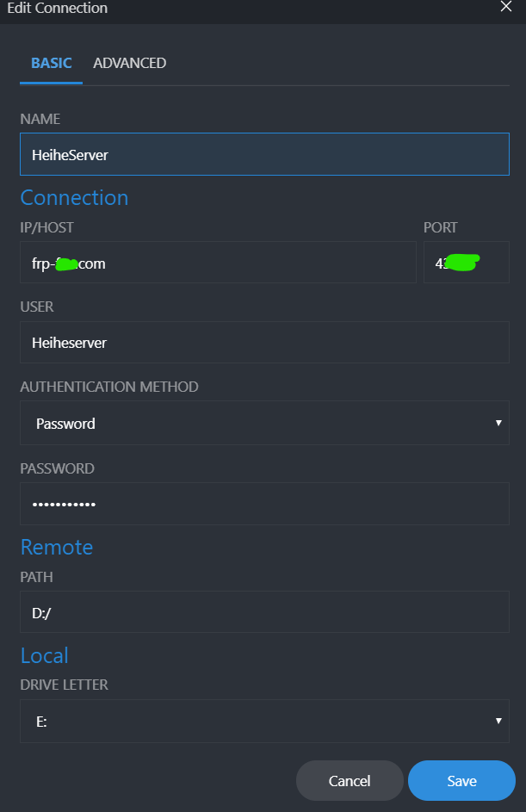Switch to the BASIC tab
This screenshot has height=812, width=526.
[x=51, y=63]
